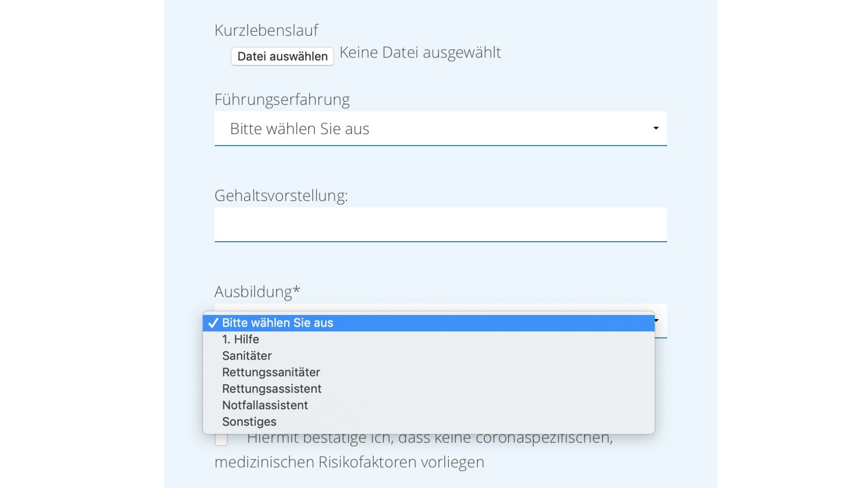Click the checkmark icon beside selected option
The height and width of the screenshot is (488, 868).
click(x=213, y=323)
